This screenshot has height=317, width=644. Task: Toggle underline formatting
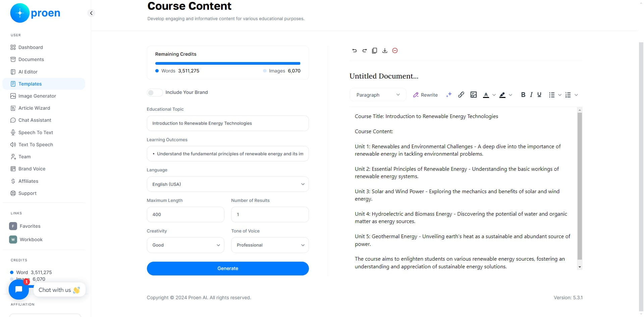tap(539, 95)
